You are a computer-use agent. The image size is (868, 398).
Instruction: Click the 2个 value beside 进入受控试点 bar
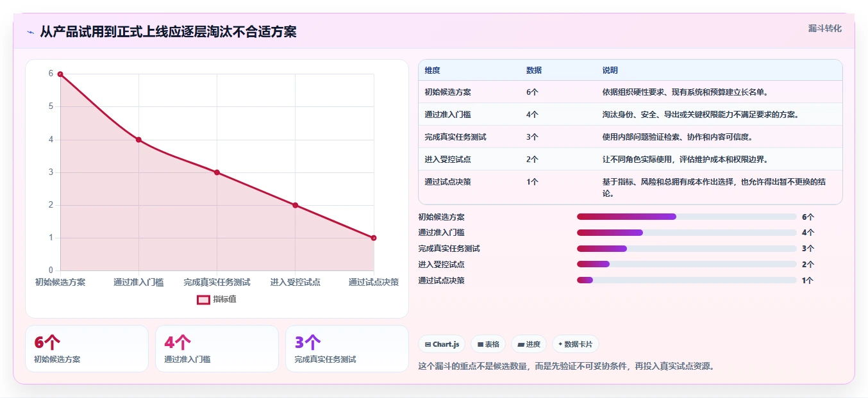[808, 264]
